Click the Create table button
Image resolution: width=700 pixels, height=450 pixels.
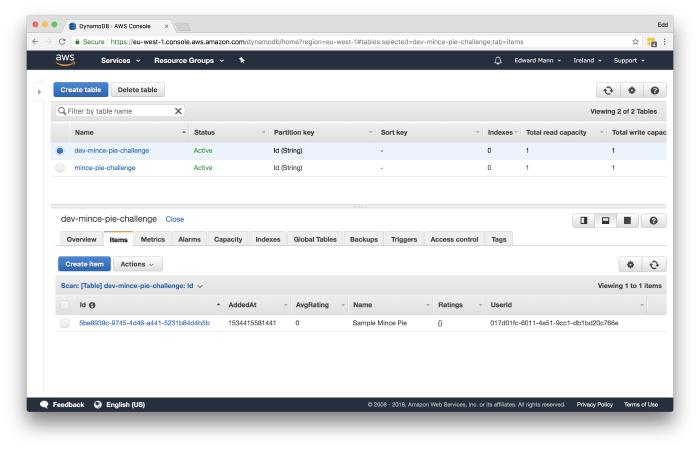(81, 90)
